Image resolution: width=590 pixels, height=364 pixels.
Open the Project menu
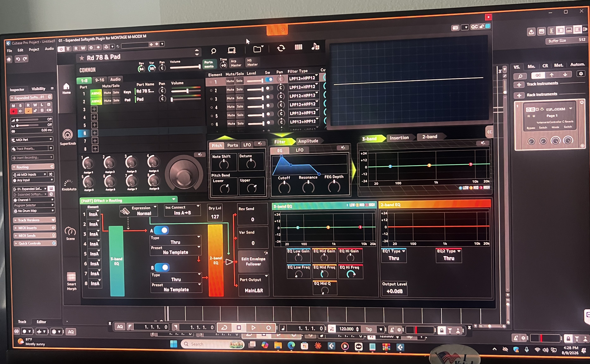click(34, 50)
